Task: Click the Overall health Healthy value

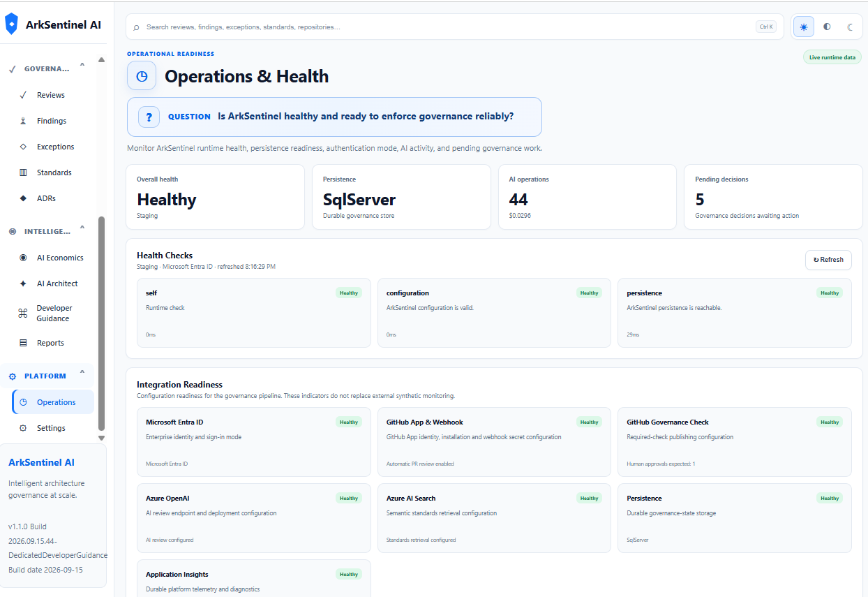Action: [167, 200]
